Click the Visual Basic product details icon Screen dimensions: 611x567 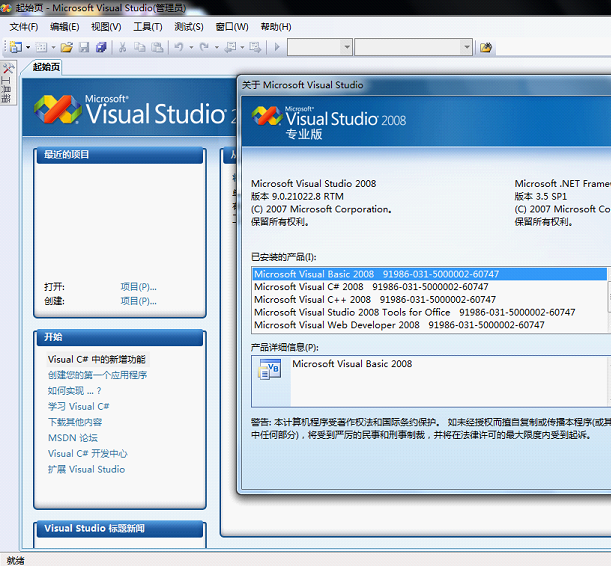click(270, 369)
